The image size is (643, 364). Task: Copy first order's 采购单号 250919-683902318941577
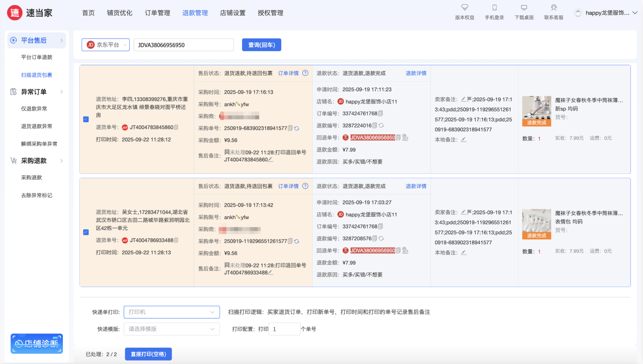point(290,128)
